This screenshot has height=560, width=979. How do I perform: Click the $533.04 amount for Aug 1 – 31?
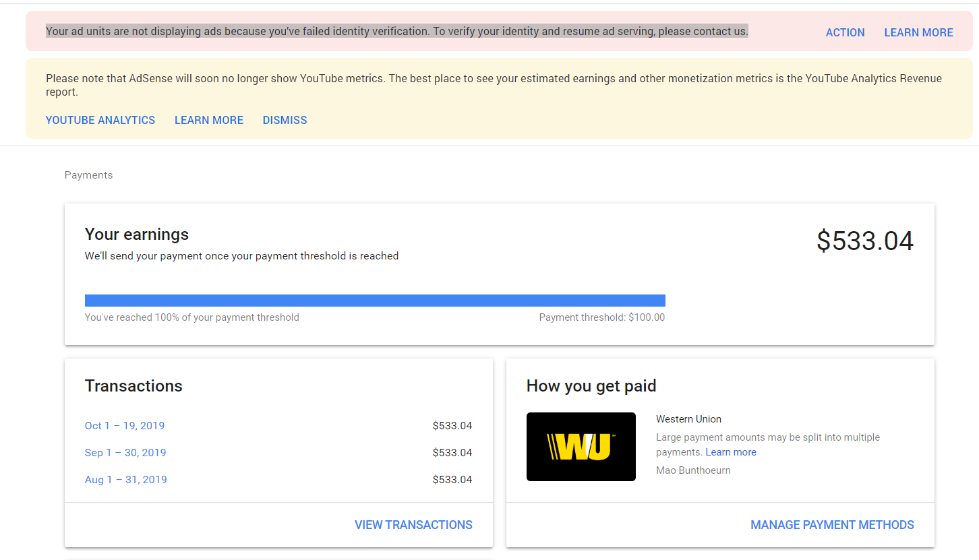point(452,480)
